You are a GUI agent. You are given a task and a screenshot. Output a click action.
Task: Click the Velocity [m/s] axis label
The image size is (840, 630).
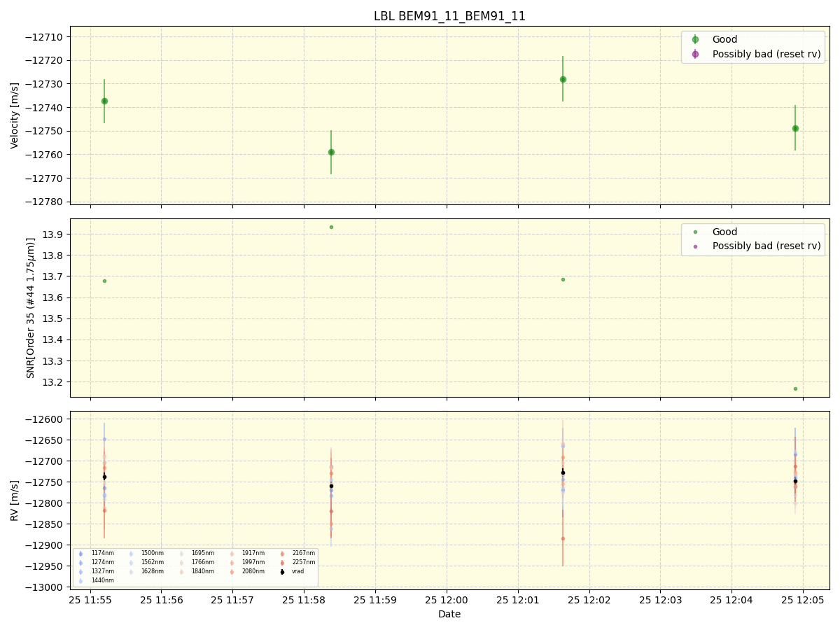15,115
